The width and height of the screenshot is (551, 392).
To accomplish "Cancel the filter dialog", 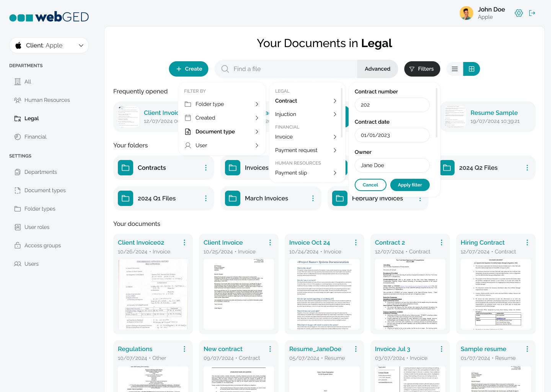I will [x=370, y=185].
